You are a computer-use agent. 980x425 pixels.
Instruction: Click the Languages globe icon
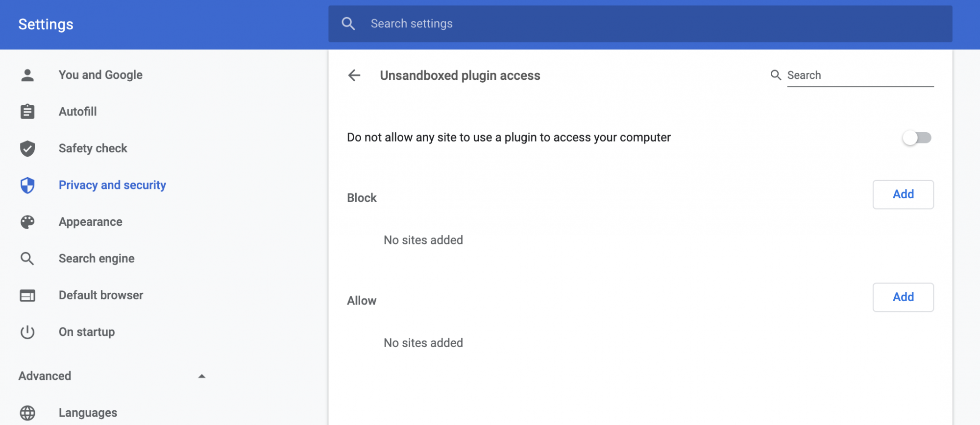coord(27,413)
